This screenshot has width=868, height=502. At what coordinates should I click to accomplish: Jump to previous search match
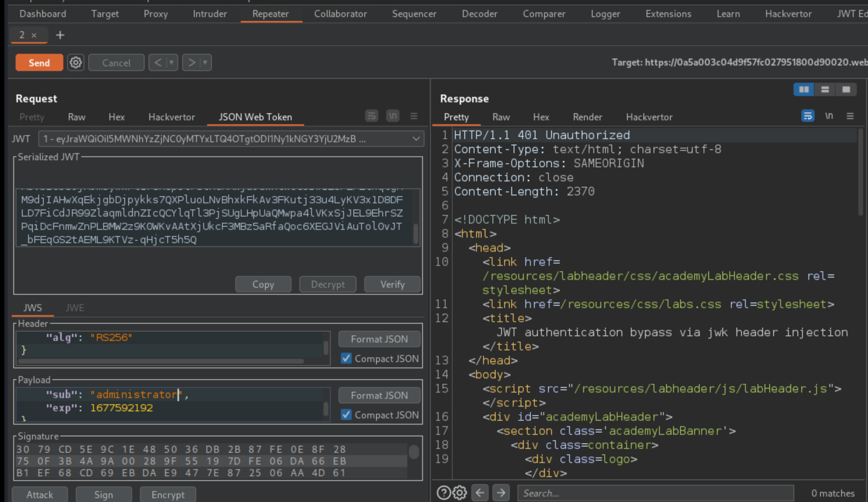pyautogui.click(x=480, y=493)
